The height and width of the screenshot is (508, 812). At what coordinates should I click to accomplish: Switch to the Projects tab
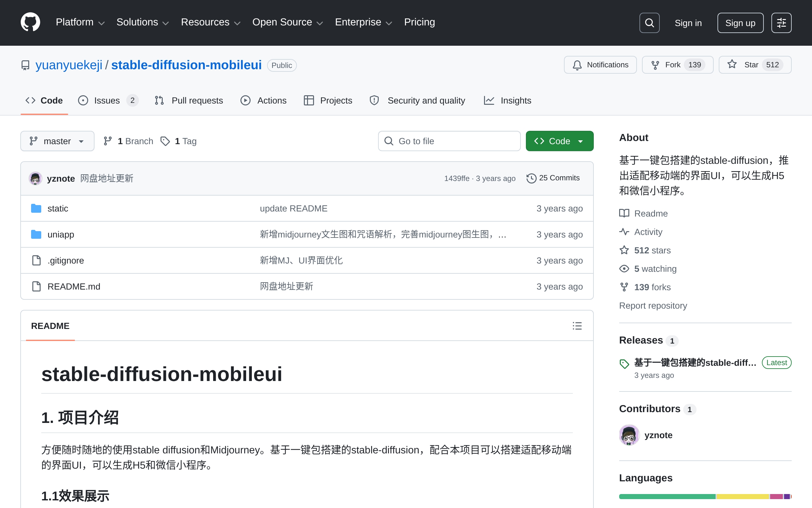328,100
